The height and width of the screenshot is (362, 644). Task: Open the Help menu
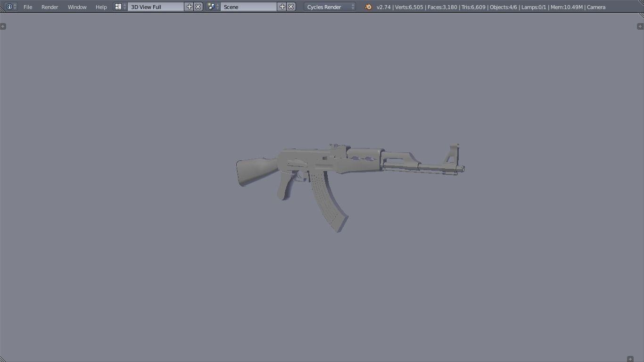click(101, 7)
